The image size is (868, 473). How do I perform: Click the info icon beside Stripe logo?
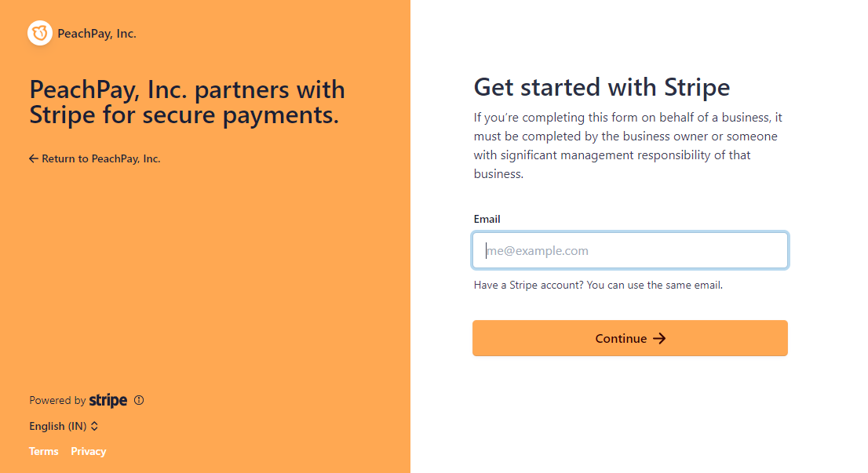[139, 400]
